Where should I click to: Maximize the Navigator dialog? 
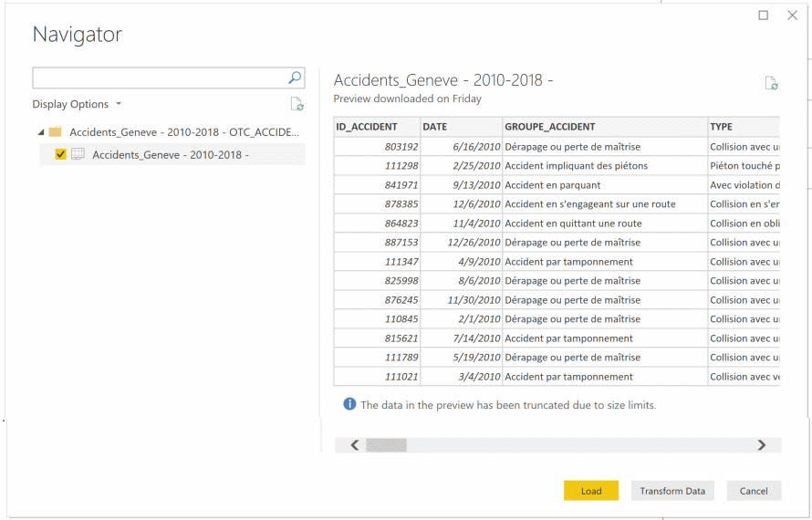(764, 15)
